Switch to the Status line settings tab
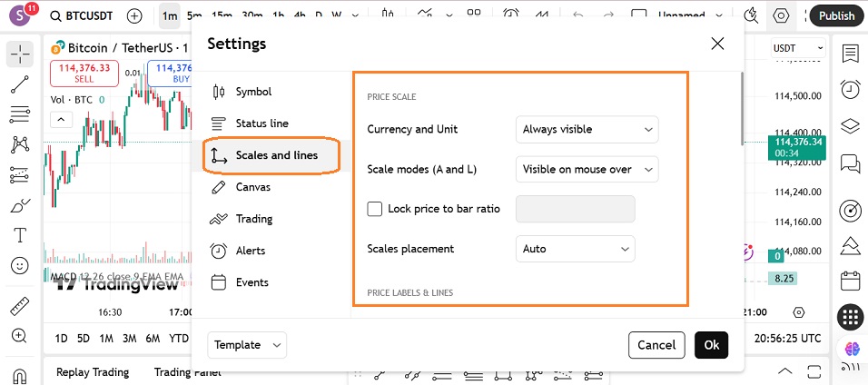This screenshot has width=868, height=385. [261, 123]
